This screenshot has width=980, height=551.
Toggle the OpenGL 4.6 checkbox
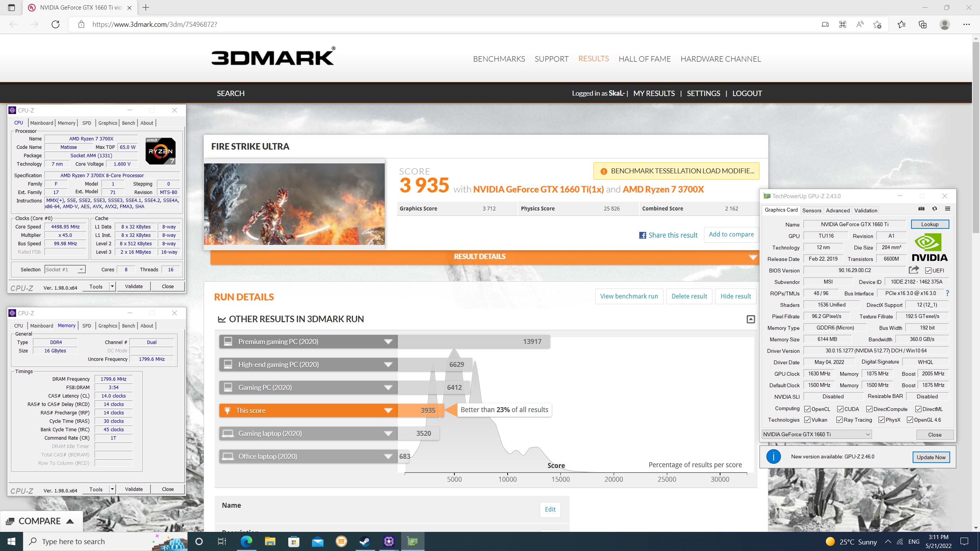pyautogui.click(x=910, y=420)
